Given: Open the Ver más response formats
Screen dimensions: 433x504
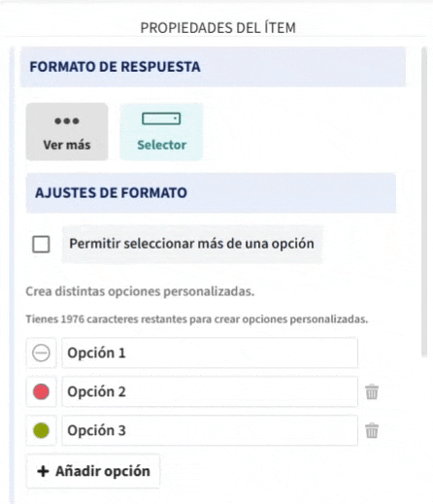Looking at the screenshot, I should 67,132.
